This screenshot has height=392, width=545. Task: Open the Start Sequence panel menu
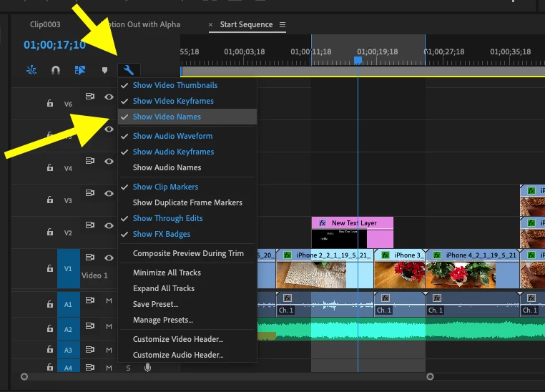click(283, 24)
